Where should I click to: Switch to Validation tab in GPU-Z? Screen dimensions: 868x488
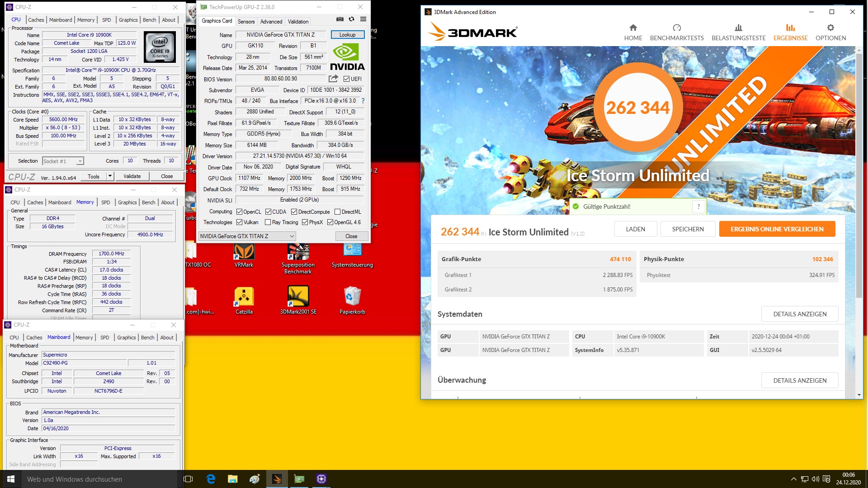(x=298, y=21)
